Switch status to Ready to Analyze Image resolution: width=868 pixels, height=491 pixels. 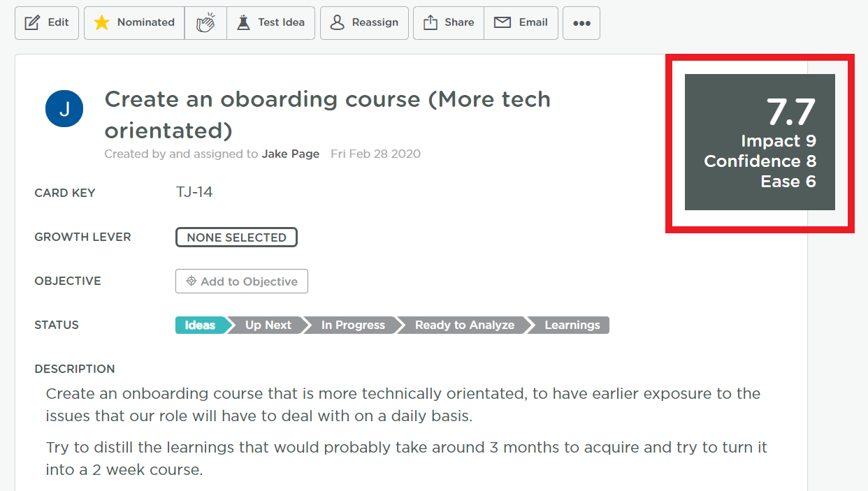click(464, 325)
